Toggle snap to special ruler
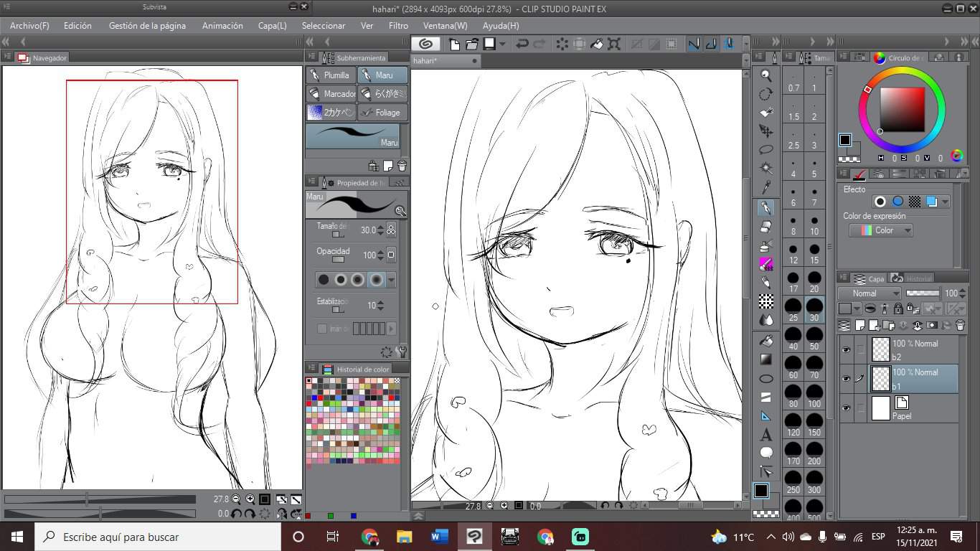 point(711,44)
